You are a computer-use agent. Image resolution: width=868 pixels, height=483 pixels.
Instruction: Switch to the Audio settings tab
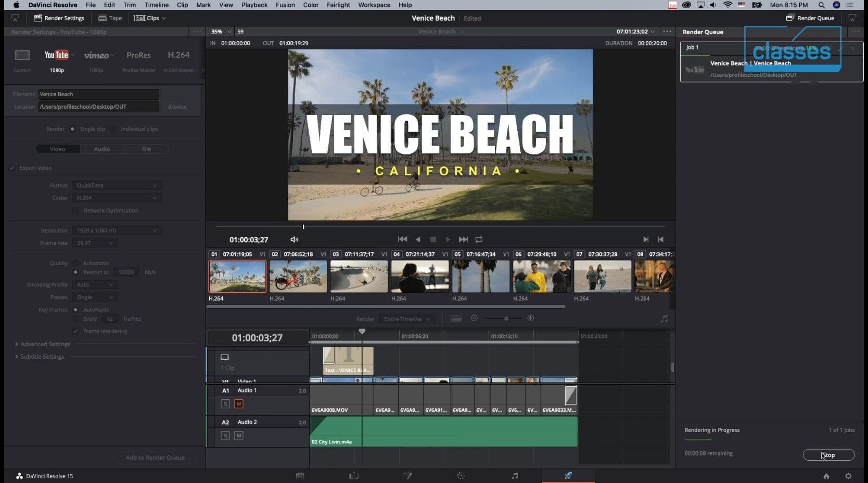(102, 149)
